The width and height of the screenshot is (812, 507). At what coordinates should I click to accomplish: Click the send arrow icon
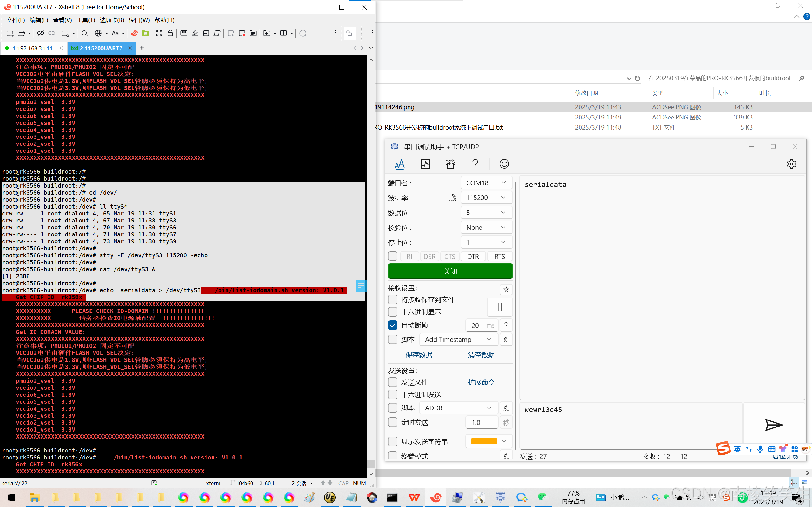pyautogui.click(x=774, y=425)
